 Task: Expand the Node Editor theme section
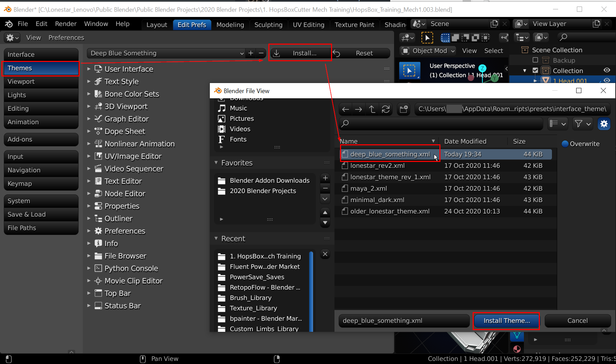coord(89,194)
